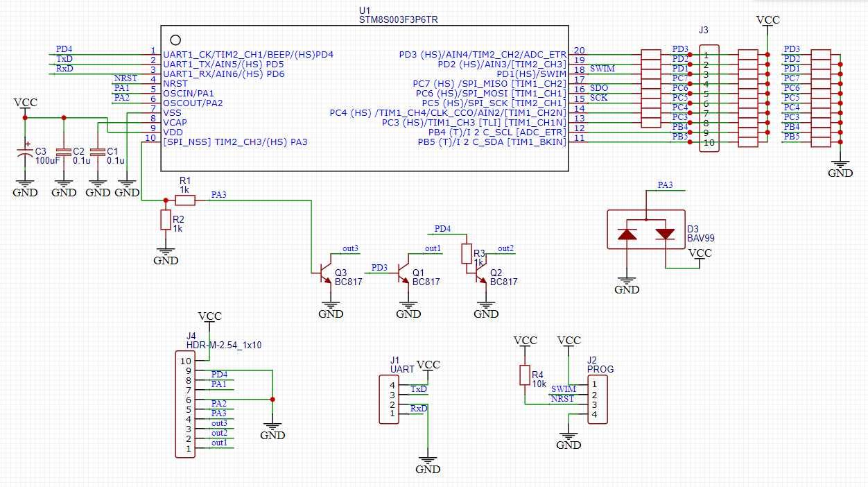This screenshot has width=868, height=487.
Task: Click the R1 1k resistor symbol
Action: tap(185, 200)
